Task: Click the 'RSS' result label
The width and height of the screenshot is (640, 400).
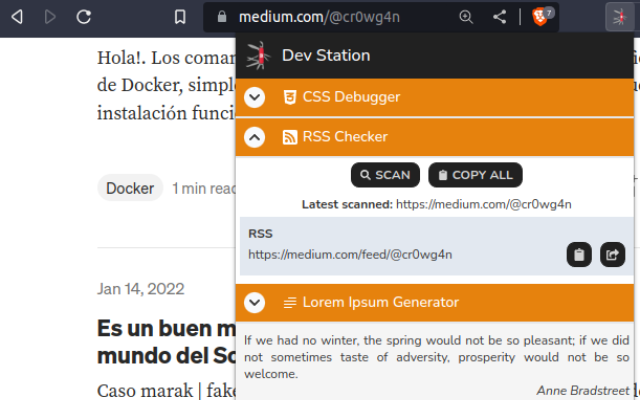Action: (x=260, y=233)
